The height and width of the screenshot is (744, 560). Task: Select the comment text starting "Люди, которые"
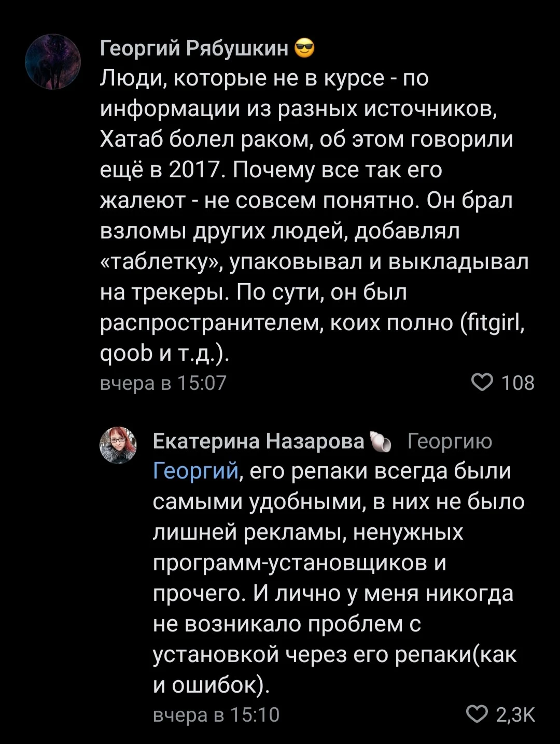tap(314, 216)
